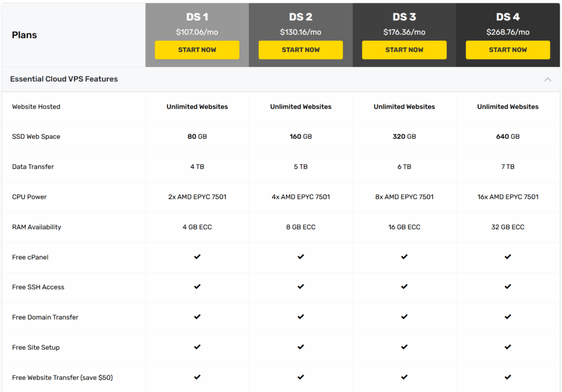562x392 pixels.
Task: Click Free Domain Transfer checkmark for DS 1
Action: pos(197,317)
